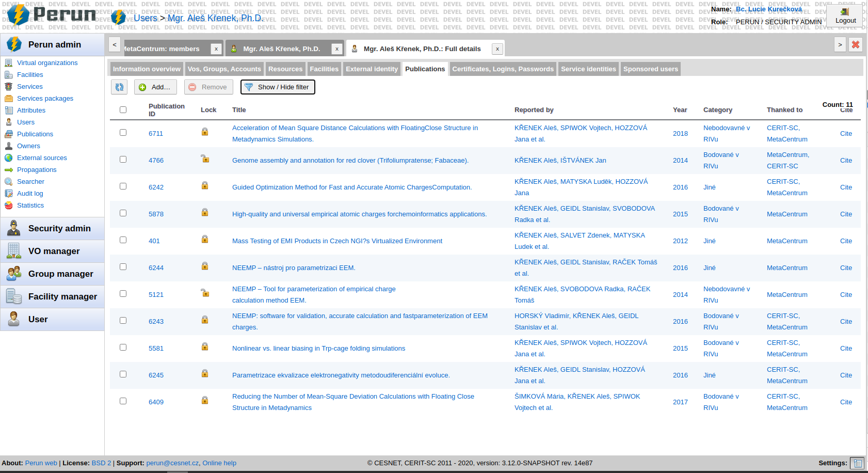The image size is (868, 473).
Task: Click the Add... button
Action: (x=155, y=87)
